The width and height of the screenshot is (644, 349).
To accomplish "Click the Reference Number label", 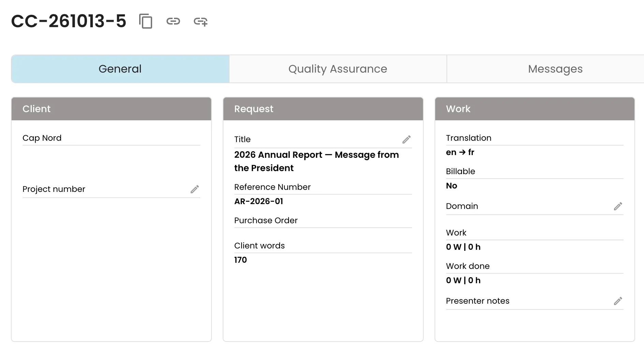I will click(272, 187).
